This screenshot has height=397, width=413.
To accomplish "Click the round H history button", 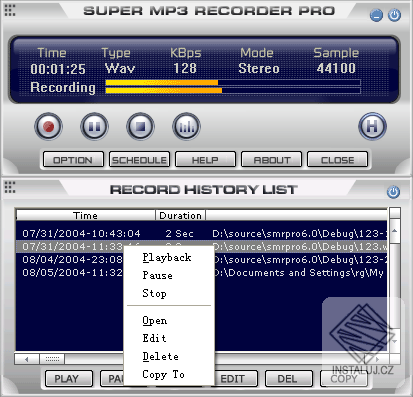I will pyautogui.click(x=372, y=126).
